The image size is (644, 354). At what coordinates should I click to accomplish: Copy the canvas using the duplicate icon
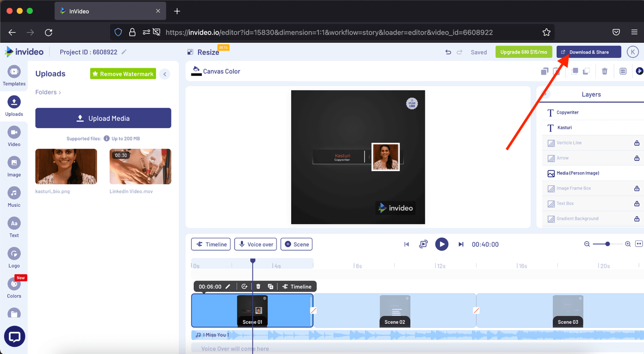tap(544, 70)
